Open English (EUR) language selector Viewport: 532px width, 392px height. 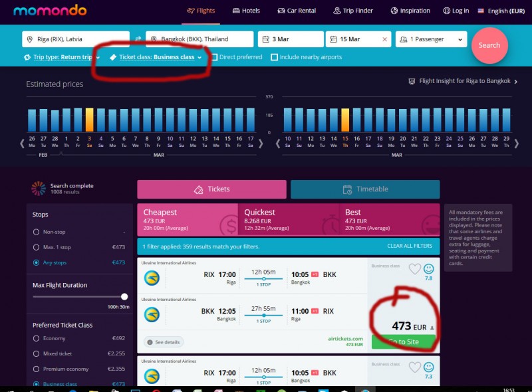[x=501, y=11]
